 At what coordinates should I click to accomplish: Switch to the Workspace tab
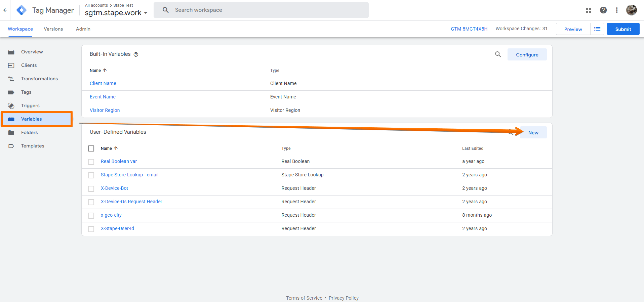pos(21,29)
